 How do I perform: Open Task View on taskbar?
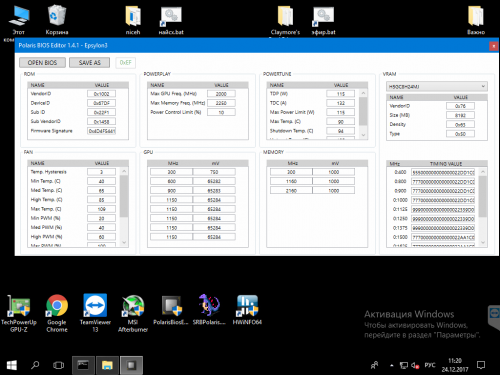pos(58,365)
